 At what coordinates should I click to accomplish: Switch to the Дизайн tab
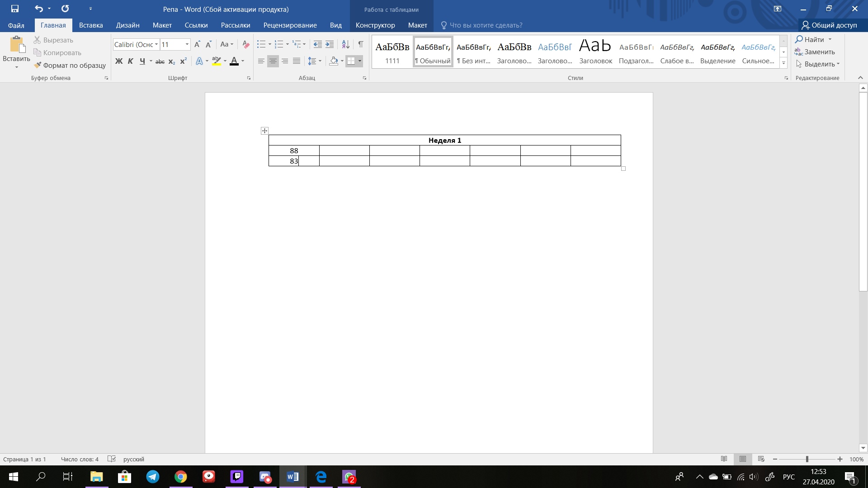point(127,25)
